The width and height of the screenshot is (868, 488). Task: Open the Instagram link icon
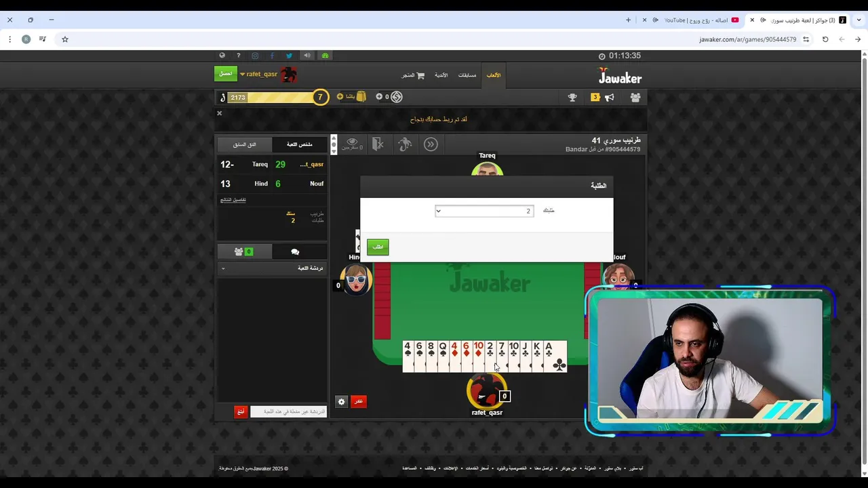point(255,56)
